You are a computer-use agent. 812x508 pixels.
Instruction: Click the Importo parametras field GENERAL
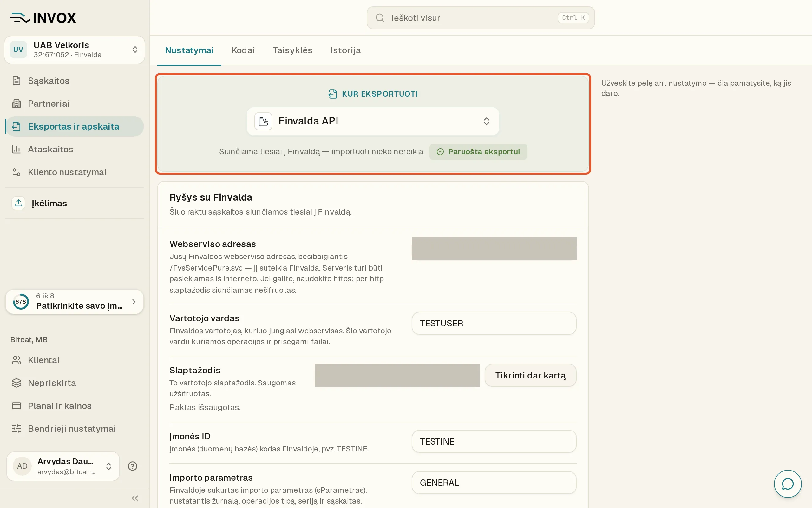(494, 483)
